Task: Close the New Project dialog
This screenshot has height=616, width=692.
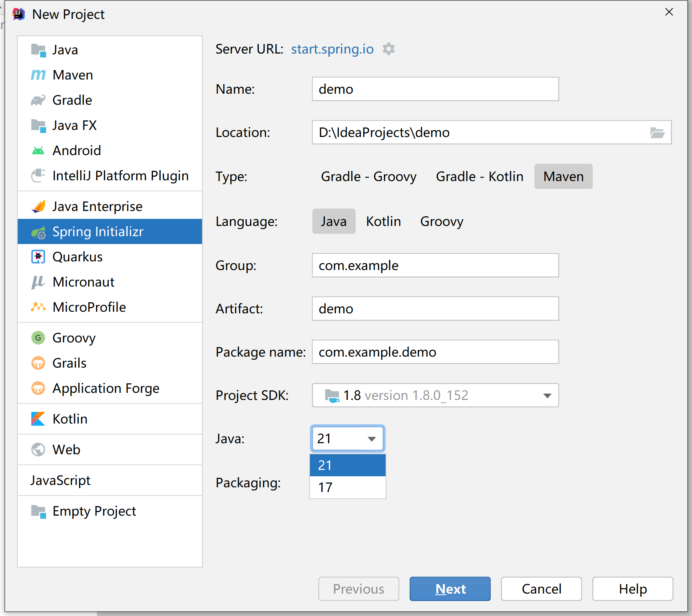Action: (669, 12)
